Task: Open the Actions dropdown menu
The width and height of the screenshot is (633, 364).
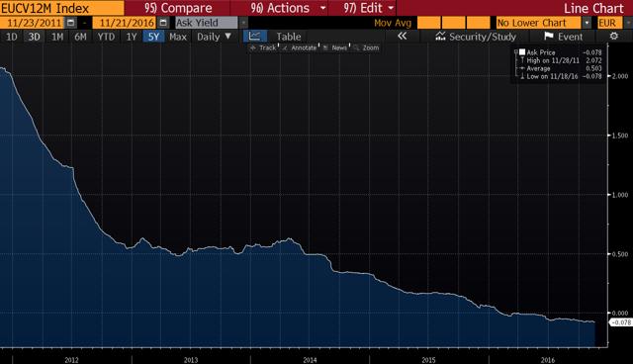Action: pos(288,8)
